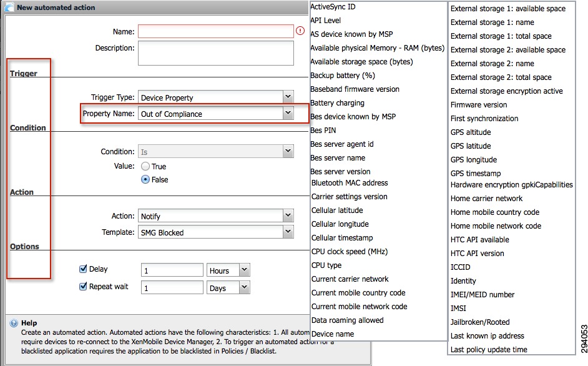
Task: Select Available storage space (bytes)
Action: tap(361, 62)
